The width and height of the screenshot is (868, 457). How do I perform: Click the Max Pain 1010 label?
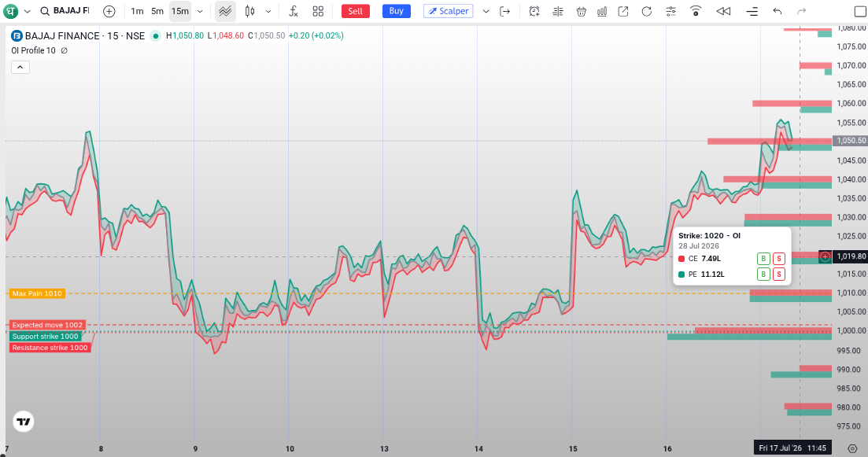[37, 293]
